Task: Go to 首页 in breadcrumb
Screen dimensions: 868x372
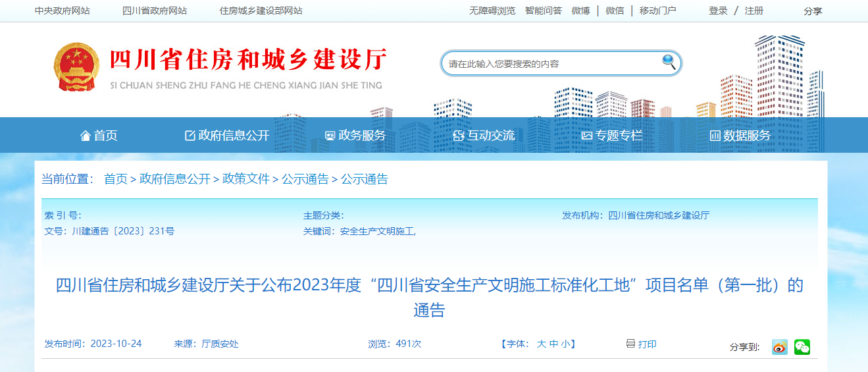Action: pyautogui.click(x=116, y=179)
